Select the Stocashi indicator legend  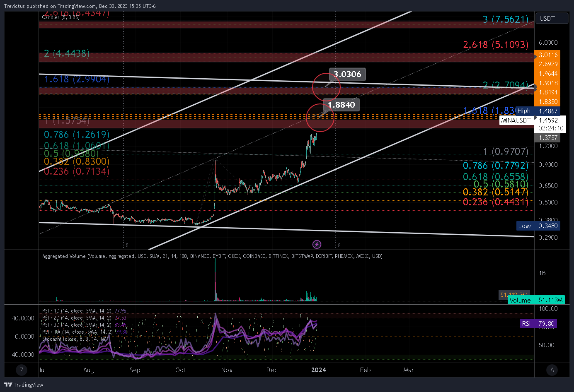pos(75,339)
